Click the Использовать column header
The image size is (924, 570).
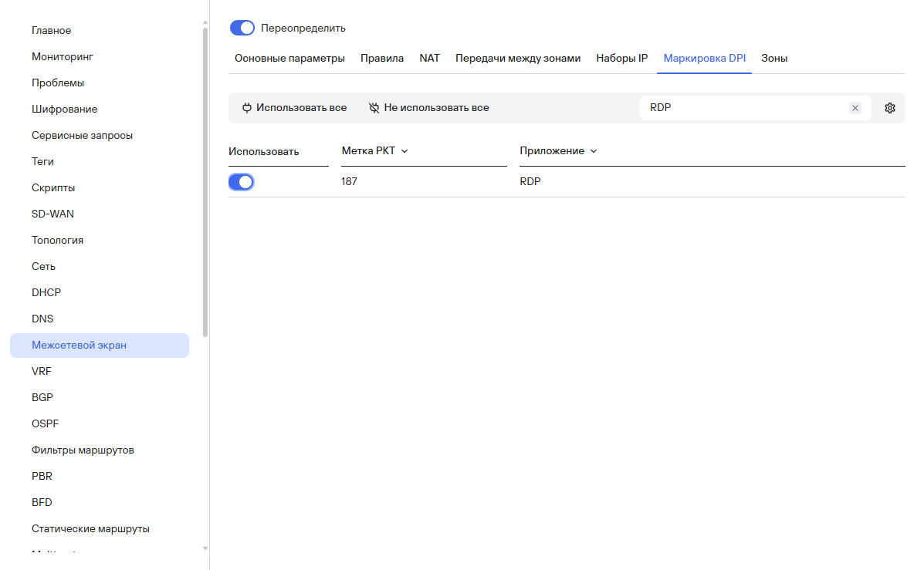[x=263, y=151]
